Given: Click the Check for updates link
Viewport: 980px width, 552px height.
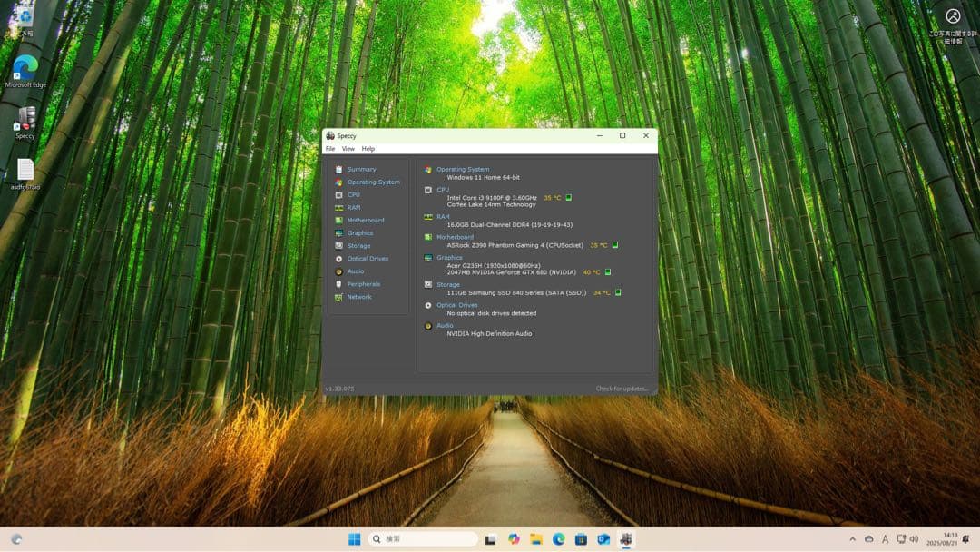Looking at the screenshot, I should pos(623,389).
